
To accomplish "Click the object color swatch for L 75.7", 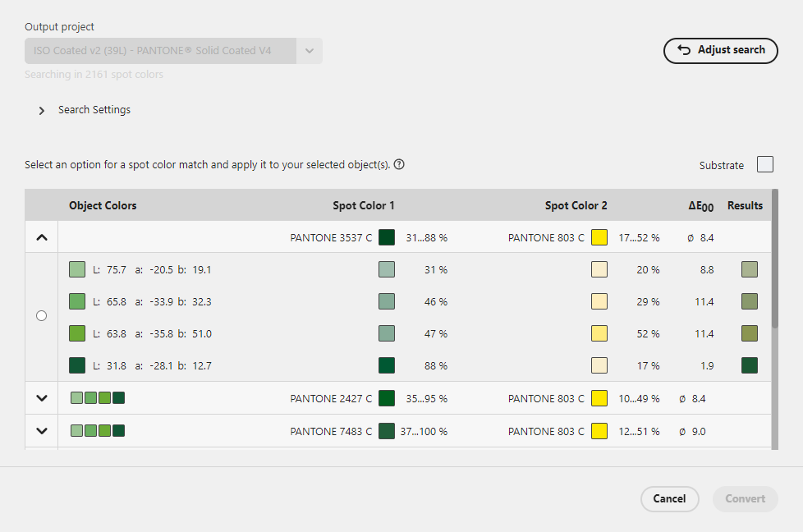I will pyautogui.click(x=77, y=269).
